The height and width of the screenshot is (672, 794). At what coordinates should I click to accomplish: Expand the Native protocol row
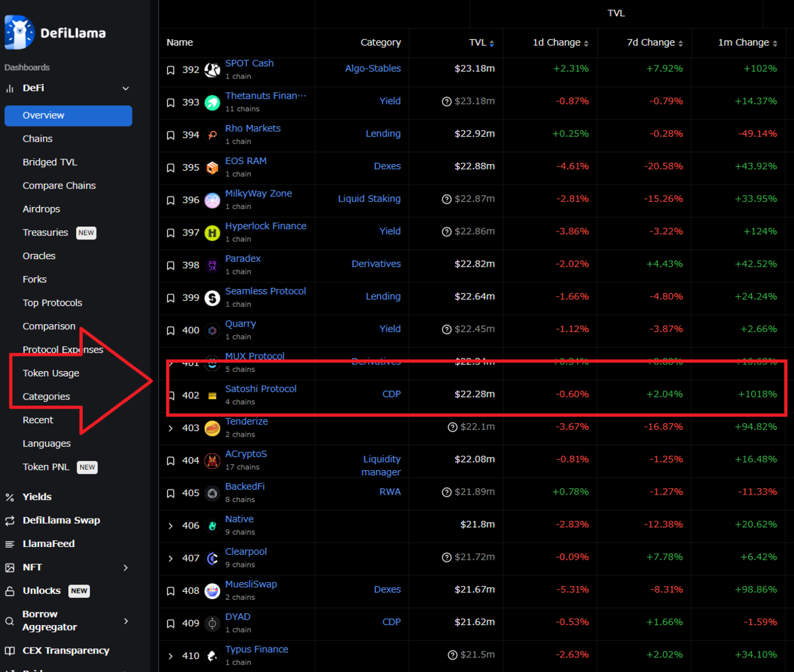(x=171, y=526)
